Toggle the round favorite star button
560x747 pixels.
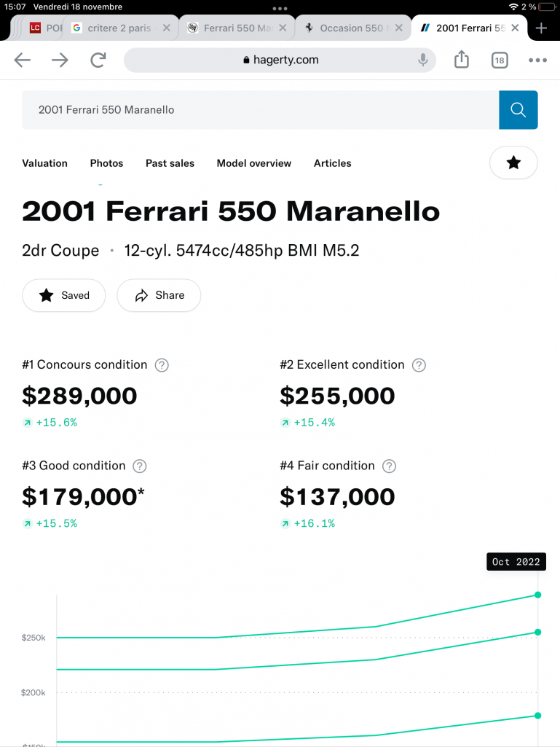coord(513,163)
